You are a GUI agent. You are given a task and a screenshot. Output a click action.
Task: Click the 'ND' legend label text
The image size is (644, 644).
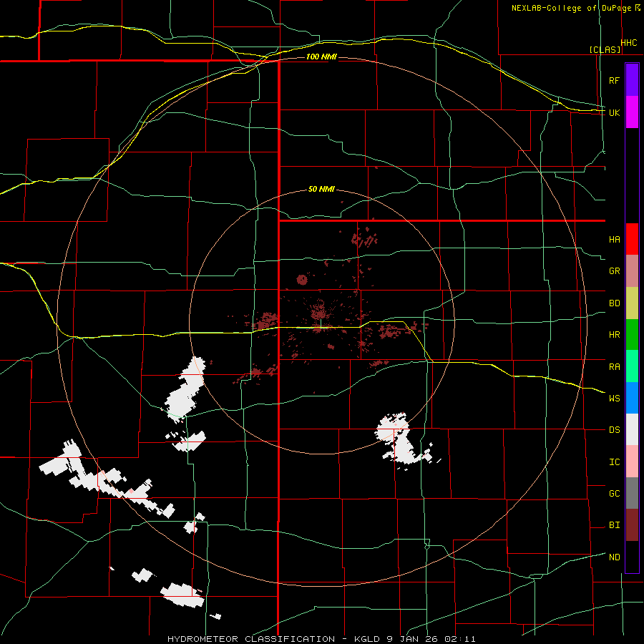click(614, 557)
